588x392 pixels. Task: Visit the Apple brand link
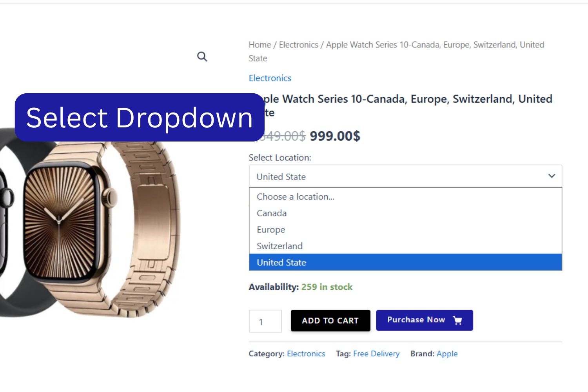447,354
